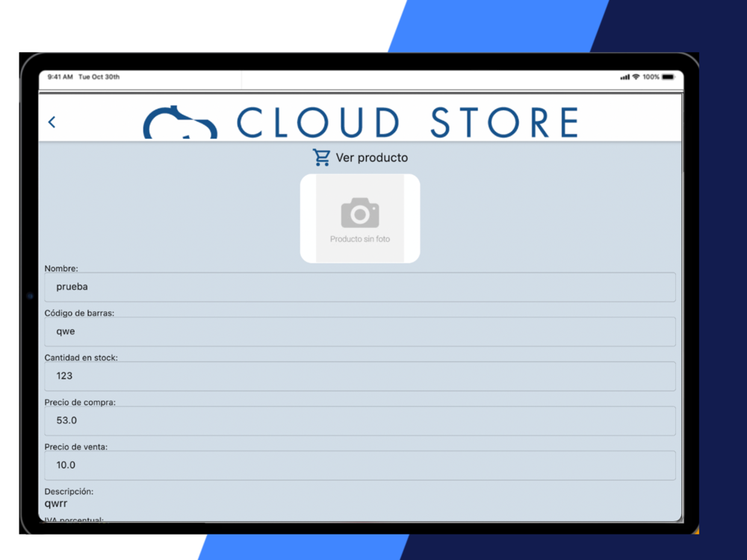Click the shopping cart icon

point(321,157)
